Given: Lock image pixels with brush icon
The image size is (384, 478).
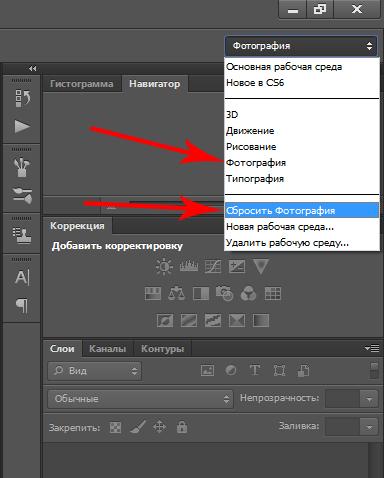Looking at the screenshot, I should (138, 427).
